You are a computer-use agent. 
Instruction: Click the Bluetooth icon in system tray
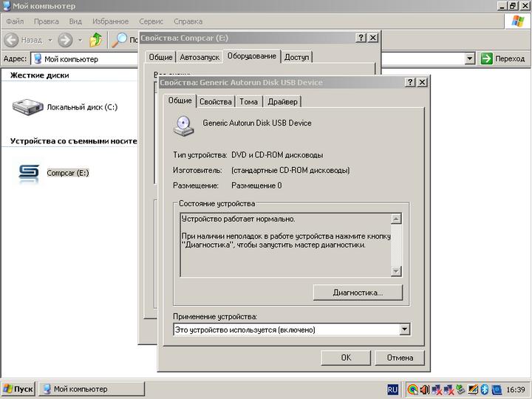point(485,389)
